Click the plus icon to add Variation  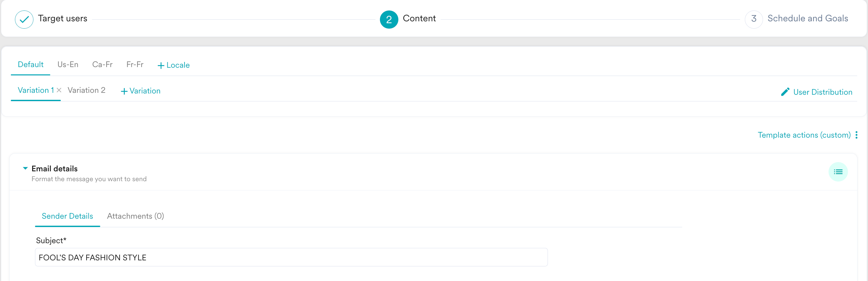tap(124, 91)
